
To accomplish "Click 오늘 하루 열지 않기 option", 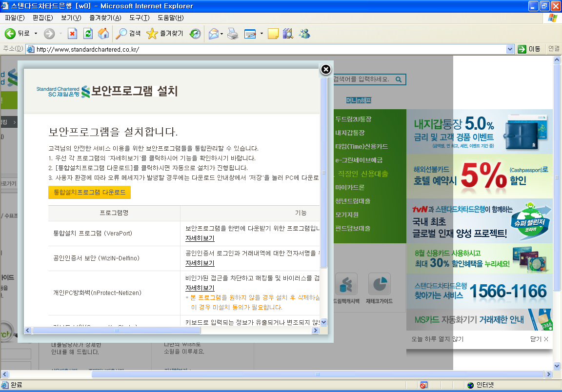I will pyautogui.click(x=438, y=339).
